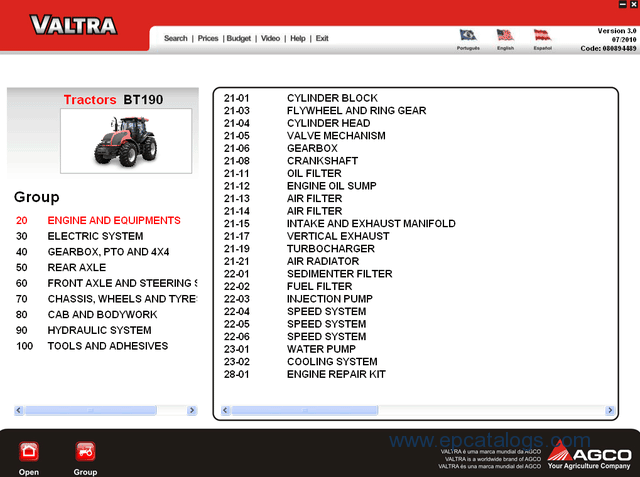Open the Video menu
The height and width of the screenshot is (477, 640).
270,38
